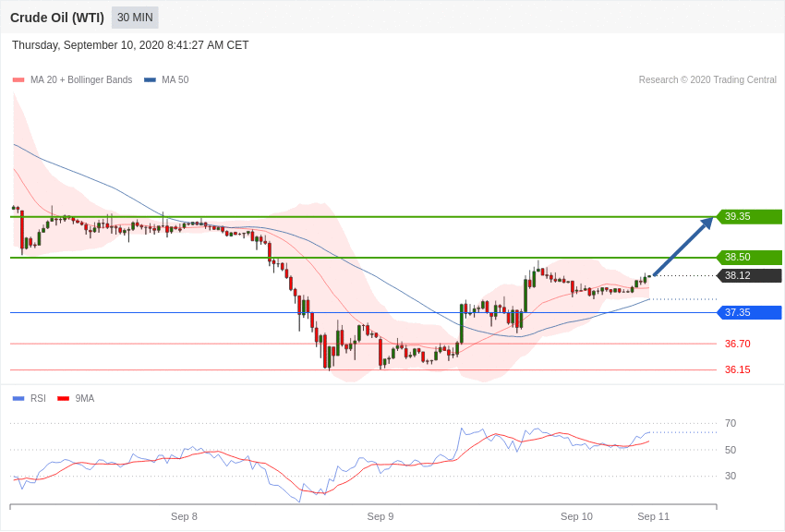785x532 pixels.
Task: Click the Sep 9 date axis label
Action: (x=380, y=516)
